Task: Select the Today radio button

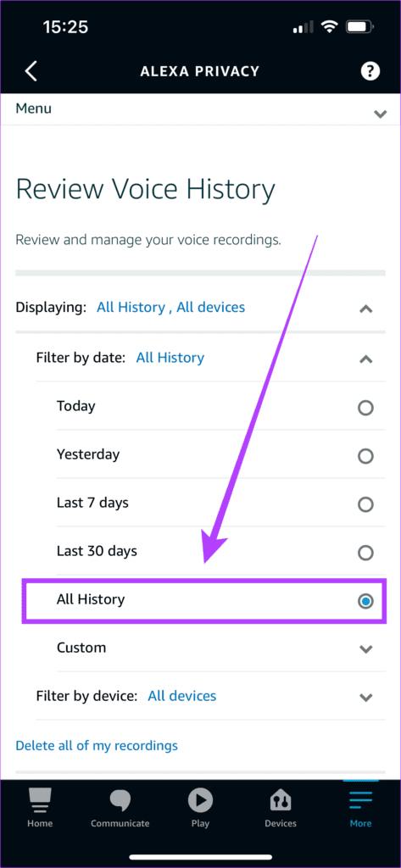Action: [x=365, y=408]
